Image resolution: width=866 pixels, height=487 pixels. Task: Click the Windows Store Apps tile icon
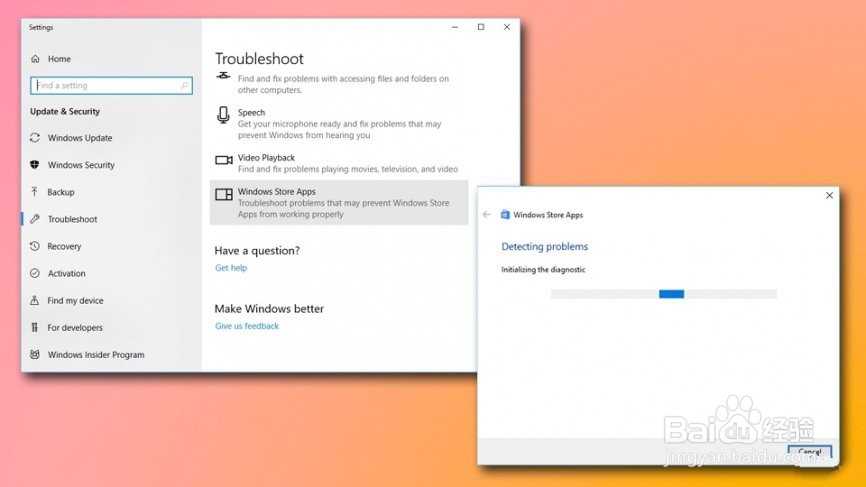coord(224,194)
